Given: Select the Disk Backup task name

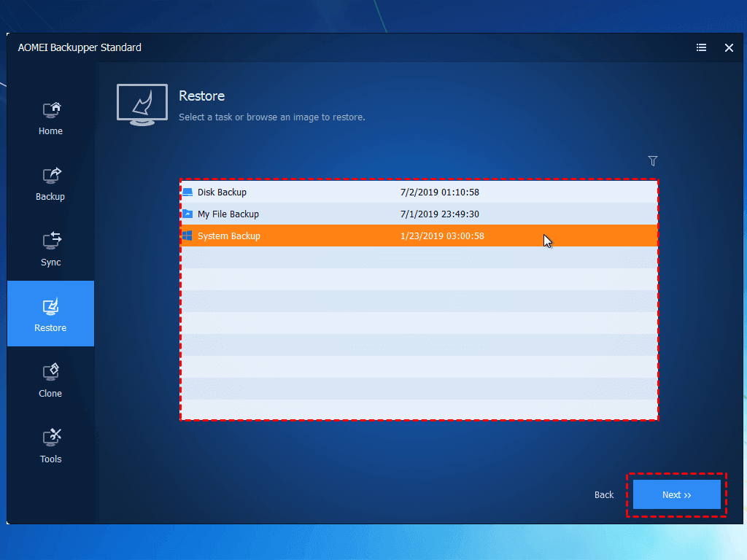Looking at the screenshot, I should [x=222, y=192].
